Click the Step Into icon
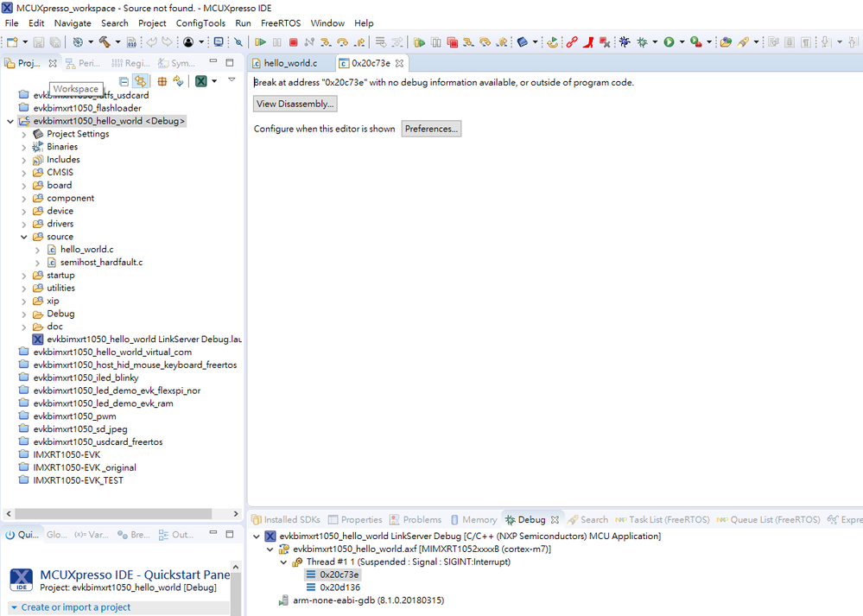 click(x=326, y=41)
